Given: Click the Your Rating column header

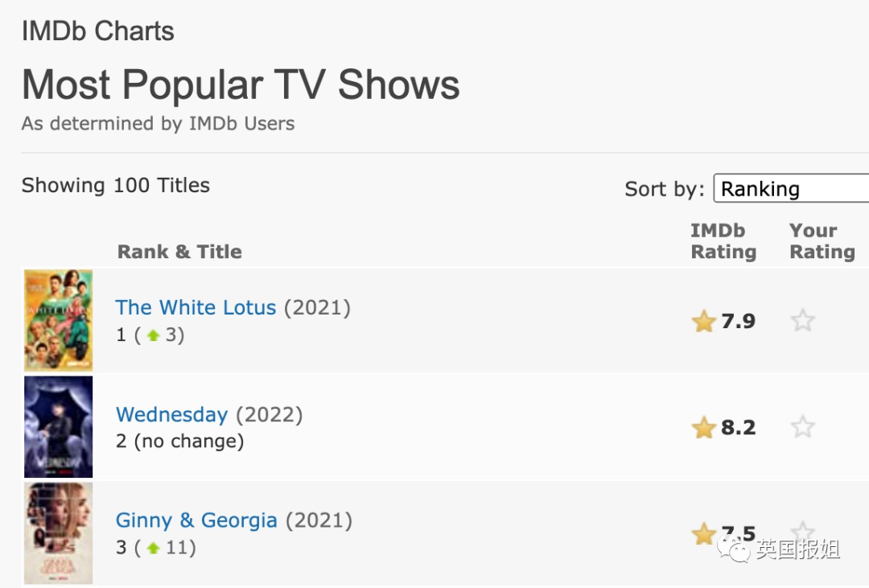Looking at the screenshot, I should click(x=822, y=241).
